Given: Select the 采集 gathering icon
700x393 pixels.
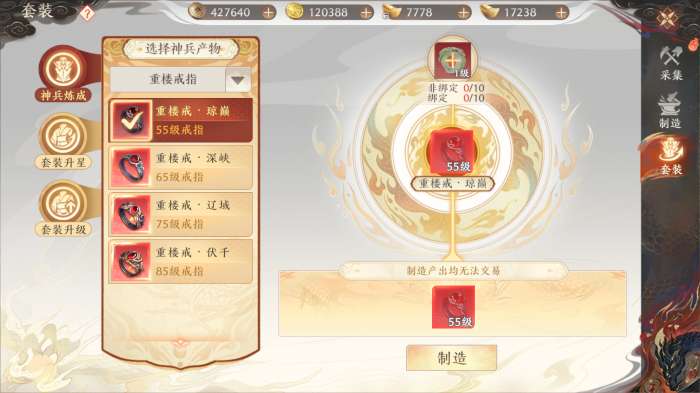Looking at the screenshot, I should [671, 63].
